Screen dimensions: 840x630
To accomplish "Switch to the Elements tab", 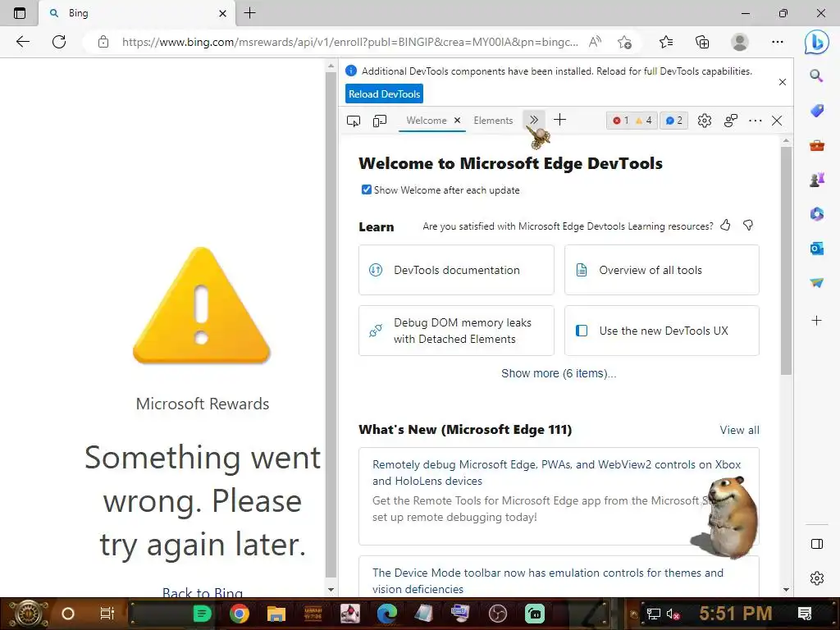I will click(493, 121).
